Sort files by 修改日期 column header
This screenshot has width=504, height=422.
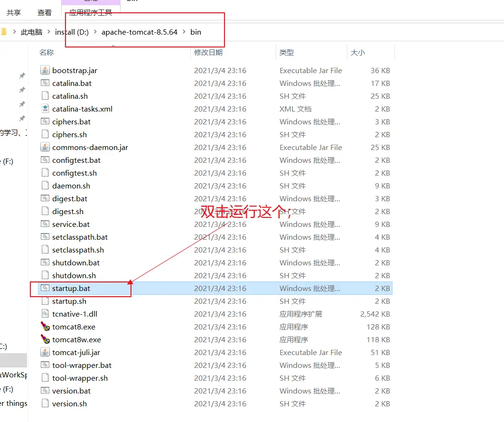point(208,52)
